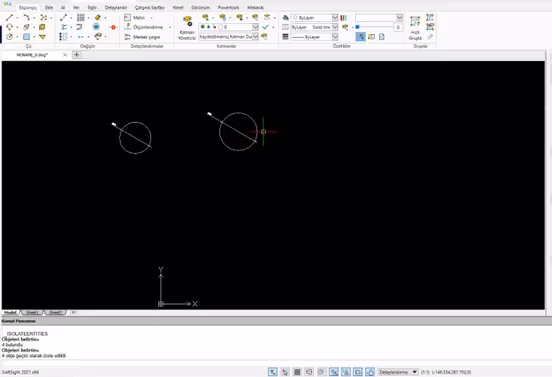Toggle the rightmost status bar lock button

tap(370, 372)
